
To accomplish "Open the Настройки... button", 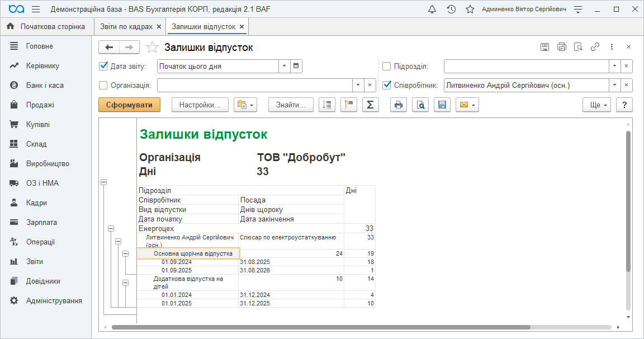I will pyautogui.click(x=200, y=105).
